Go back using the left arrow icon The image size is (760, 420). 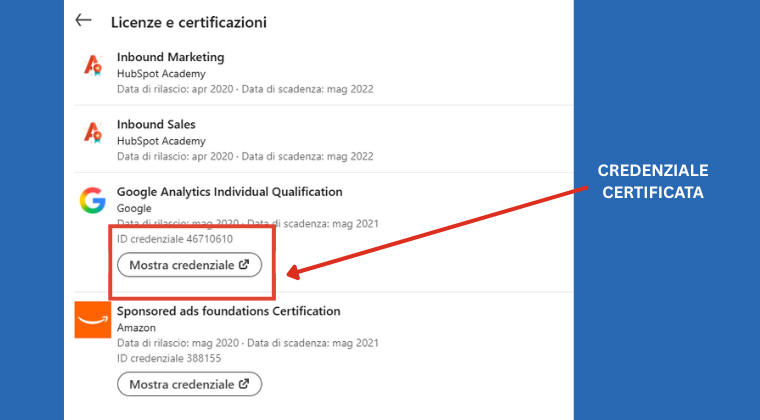point(83,20)
